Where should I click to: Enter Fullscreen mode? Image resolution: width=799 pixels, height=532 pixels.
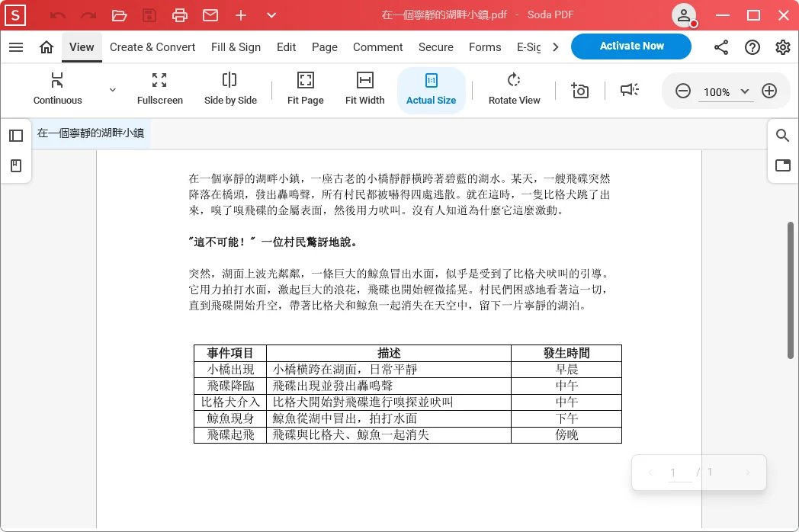coord(159,88)
